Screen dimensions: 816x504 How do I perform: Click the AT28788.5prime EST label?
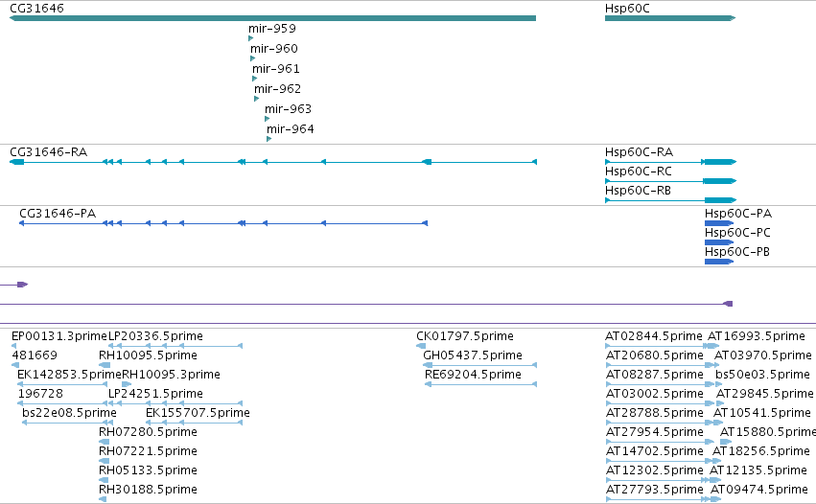655,412
